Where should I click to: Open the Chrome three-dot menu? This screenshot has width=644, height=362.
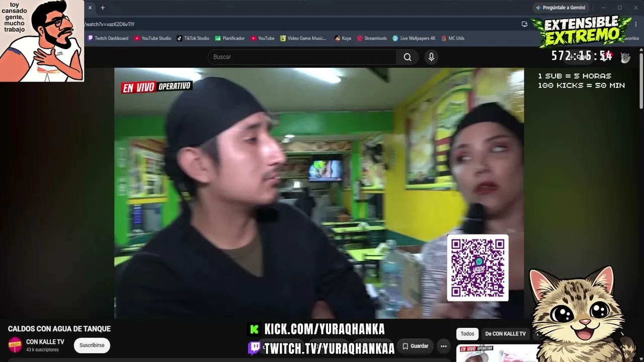click(x=636, y=24)
